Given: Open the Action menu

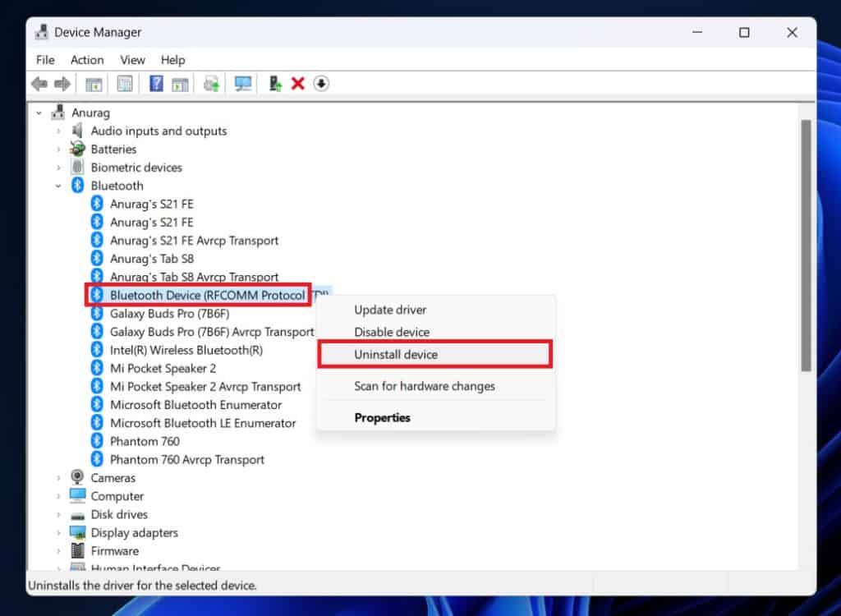Looking at the screenshot, I should coord(86,59).
